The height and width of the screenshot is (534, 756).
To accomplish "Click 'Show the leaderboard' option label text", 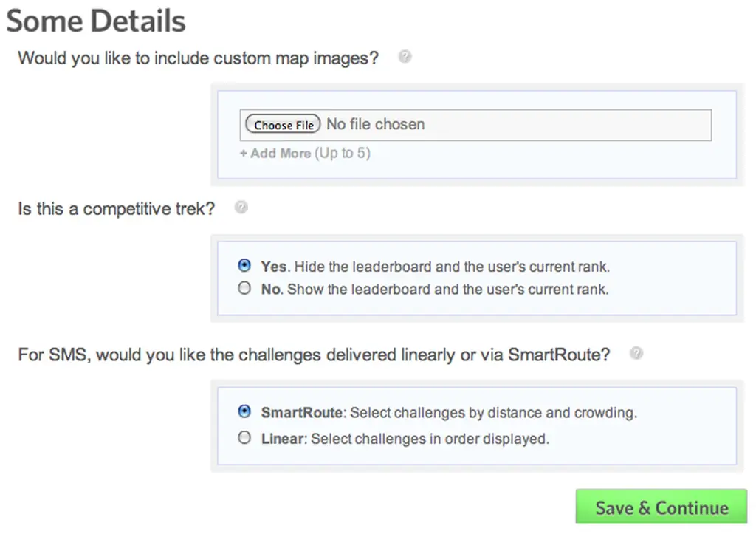I will pos(447,290).
